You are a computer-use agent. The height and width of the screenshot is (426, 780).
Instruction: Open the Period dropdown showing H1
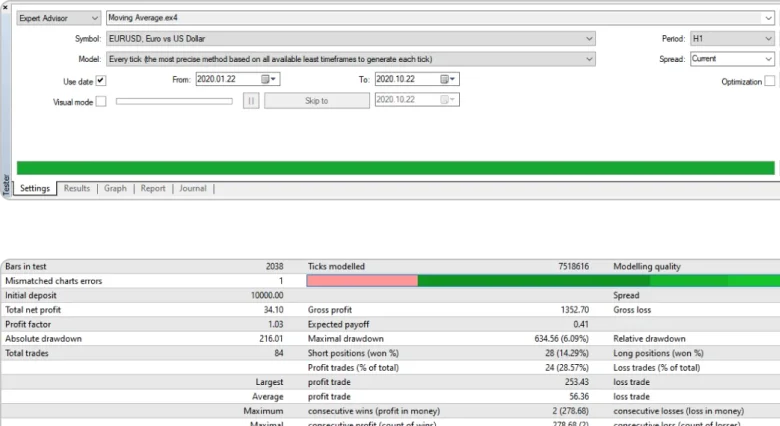pyautogui.click(x=766, y=38)
